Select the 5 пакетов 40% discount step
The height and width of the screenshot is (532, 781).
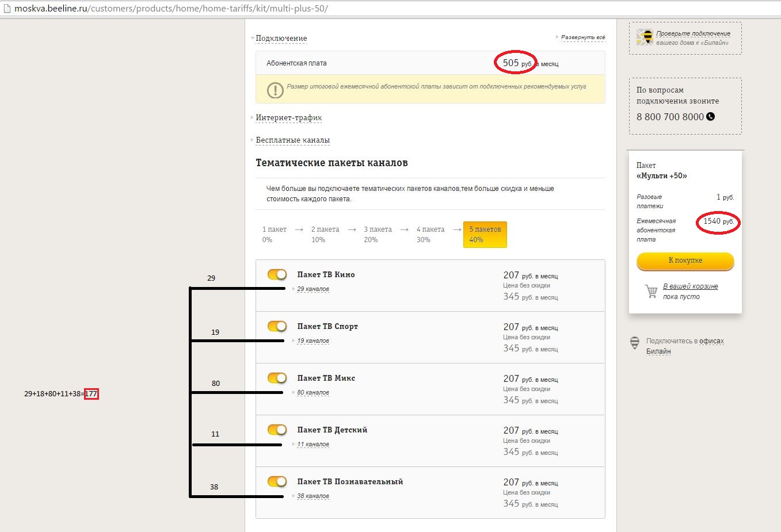pyautogui.click(x=485, y=235)
